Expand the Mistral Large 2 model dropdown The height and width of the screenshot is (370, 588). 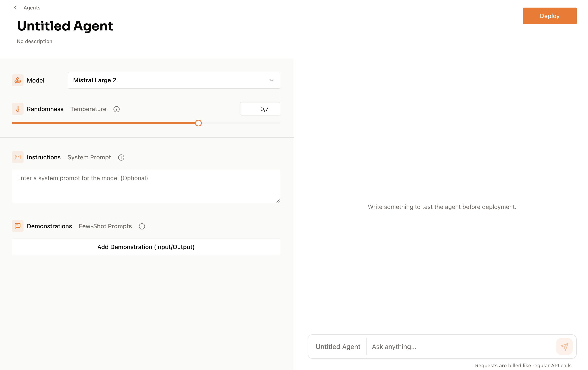272,80
